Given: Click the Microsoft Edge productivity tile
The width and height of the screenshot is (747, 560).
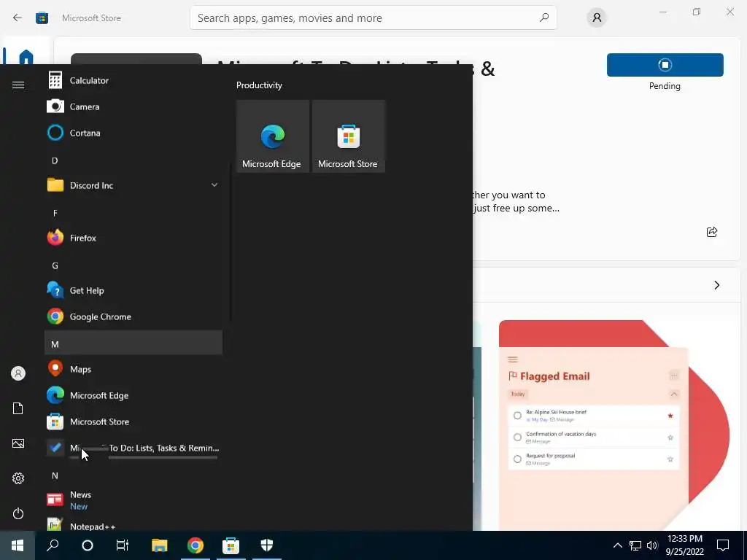Looking at the screenshot, I should pos(273,136).
